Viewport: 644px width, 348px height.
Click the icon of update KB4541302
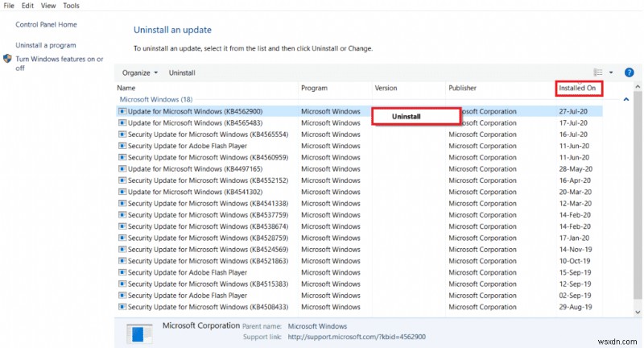pyautogui.click(x=122, y=192)
